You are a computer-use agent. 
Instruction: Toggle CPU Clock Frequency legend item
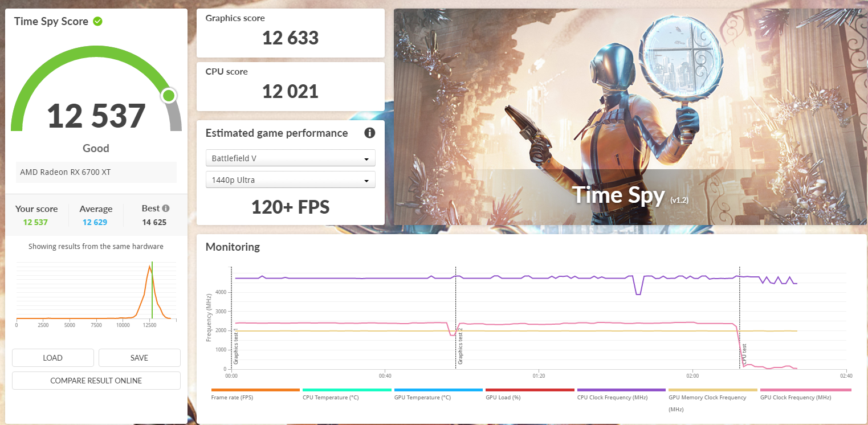(x=621, y=394)
